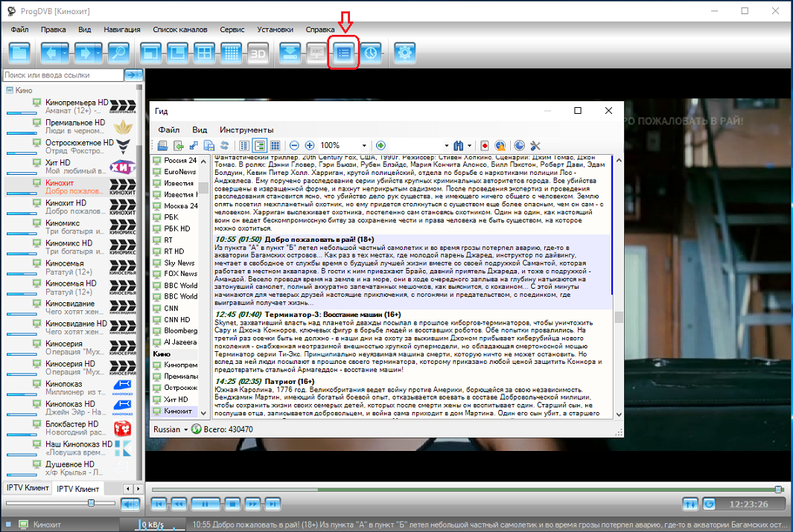Click the volume slider handle
The height and width of the screenshot is (532, 793).
[x=92, y=503]
